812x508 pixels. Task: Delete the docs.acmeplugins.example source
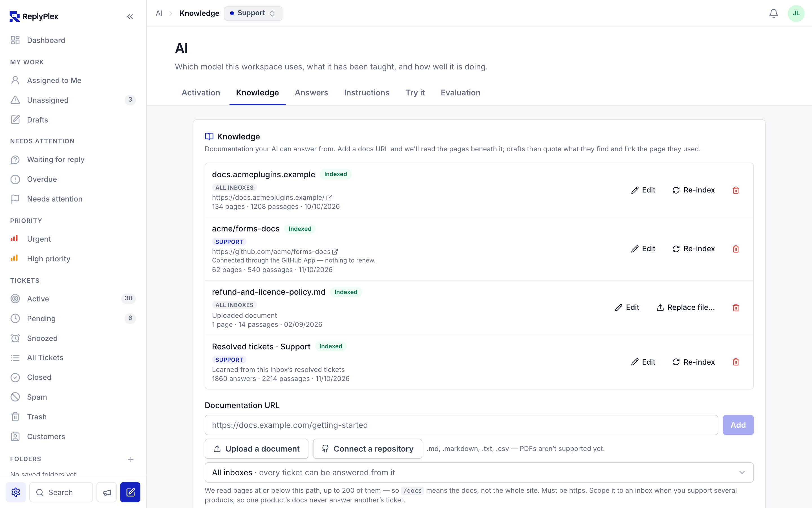pyautogui.click(x=736, y=190)
